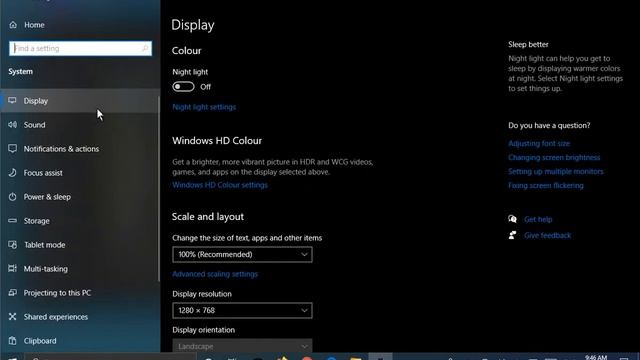This screenshot has height=360, width=640.
Task: Click the Shared experiences icon
Action: (13, 317)
